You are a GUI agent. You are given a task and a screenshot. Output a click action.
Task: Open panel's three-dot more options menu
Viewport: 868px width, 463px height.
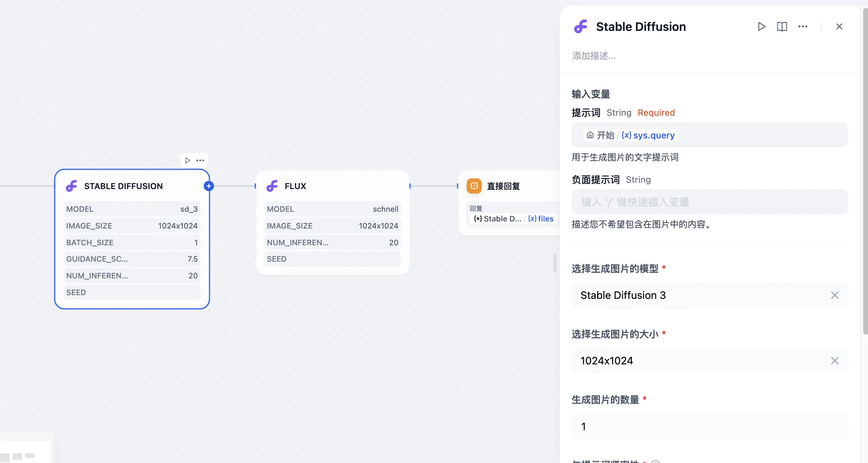(x=803, y=26)
